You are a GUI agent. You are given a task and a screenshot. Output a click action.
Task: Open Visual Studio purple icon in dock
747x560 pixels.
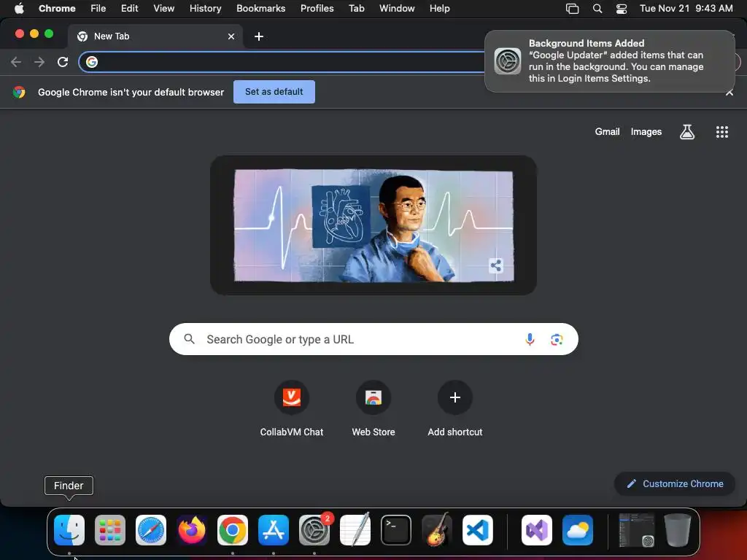[x=536, y=529]
